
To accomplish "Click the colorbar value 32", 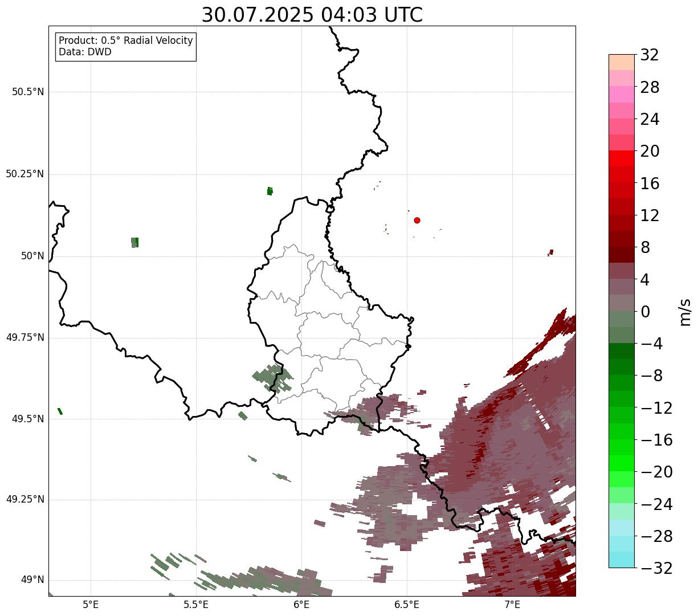I will pos(650,55).
